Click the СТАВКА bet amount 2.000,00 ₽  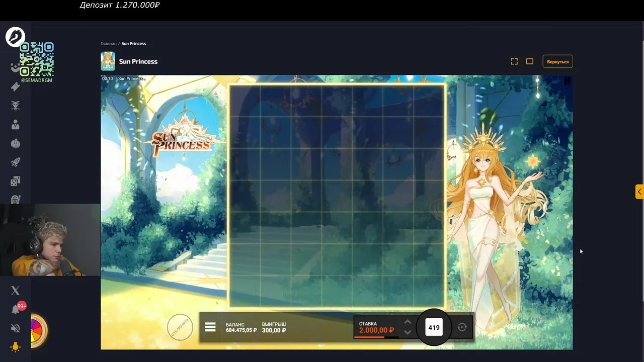click(376, 330)
